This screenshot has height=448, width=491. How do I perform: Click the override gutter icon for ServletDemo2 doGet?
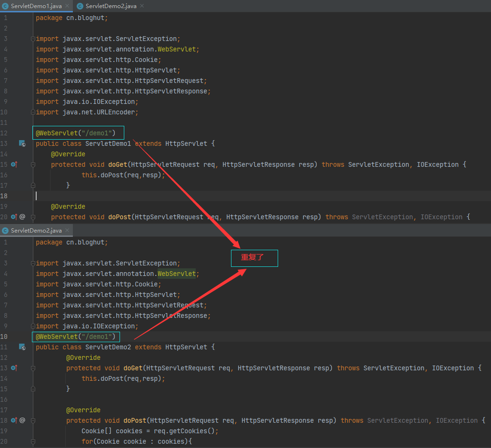click(x=14, y=368)
